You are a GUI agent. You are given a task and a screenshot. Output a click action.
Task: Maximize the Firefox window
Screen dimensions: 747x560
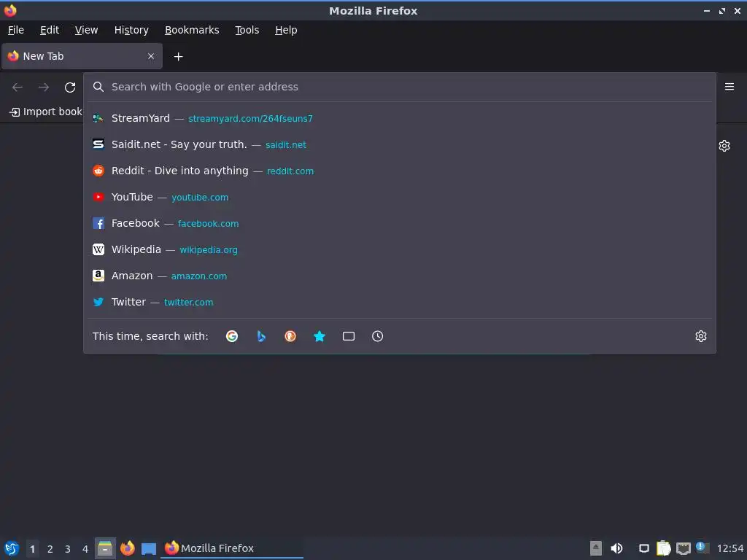click(722, 10)
